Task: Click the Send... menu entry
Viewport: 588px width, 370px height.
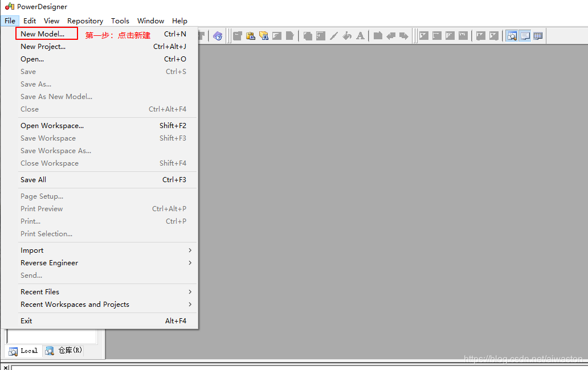Action: 100,276
